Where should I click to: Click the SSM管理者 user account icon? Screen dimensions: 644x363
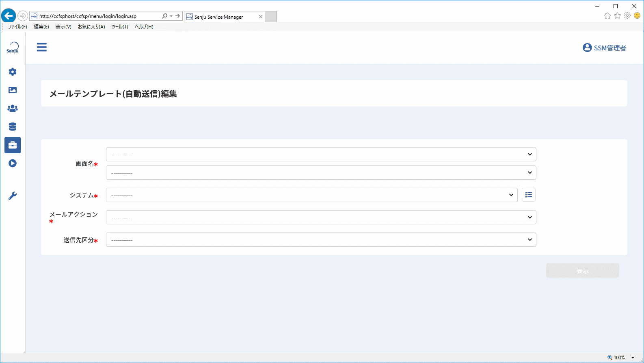587,48
